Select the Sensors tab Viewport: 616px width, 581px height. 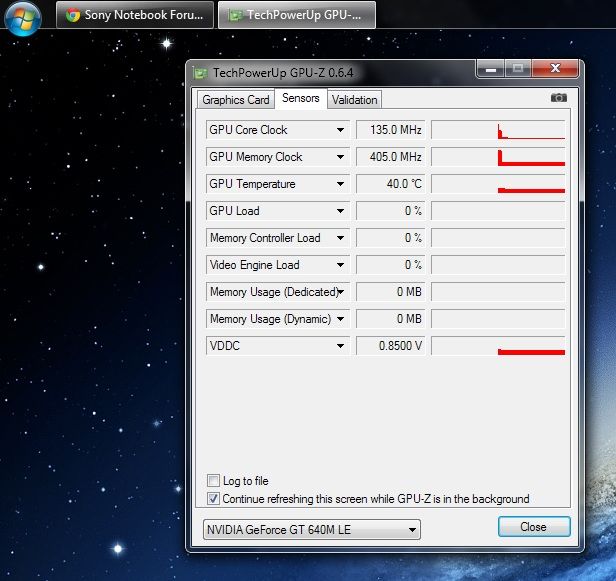pos(301,98)
